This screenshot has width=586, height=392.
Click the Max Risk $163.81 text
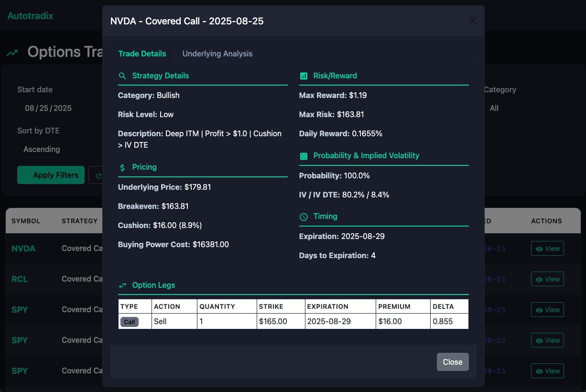pyautogui.click(x=332, y=114)
